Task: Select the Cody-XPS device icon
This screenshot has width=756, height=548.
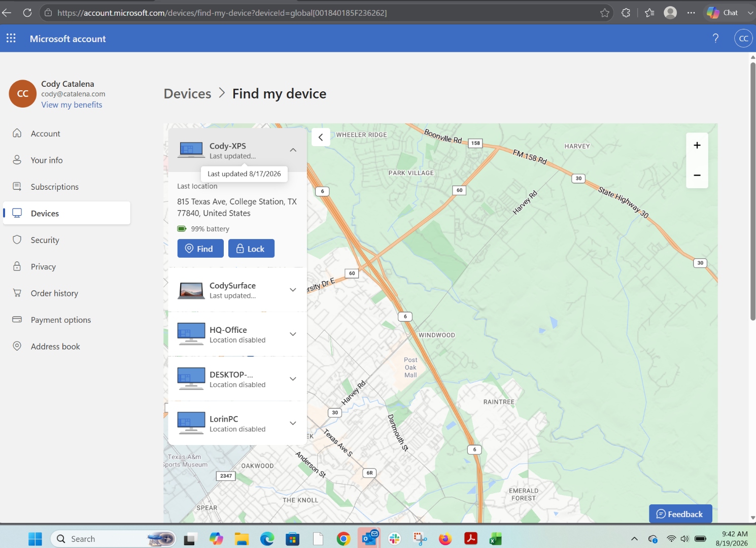Action: 191,150
